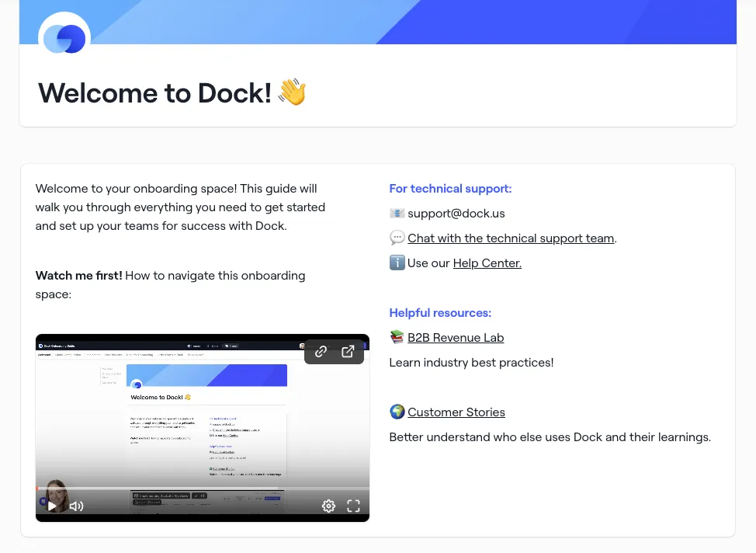Click the 'Welcome to your onboarding space!' paragraph
Image resolution: width=756 pixels, height=553 pixels.
(x=180, y=207)
